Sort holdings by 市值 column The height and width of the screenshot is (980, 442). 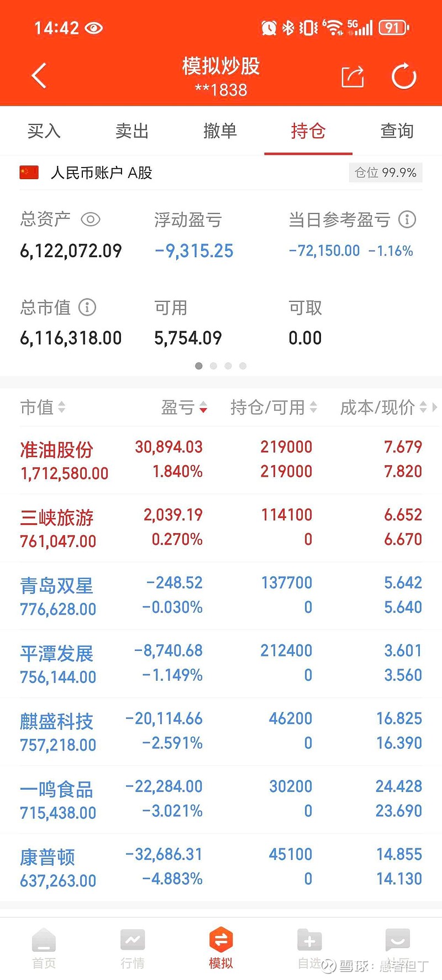43,408
